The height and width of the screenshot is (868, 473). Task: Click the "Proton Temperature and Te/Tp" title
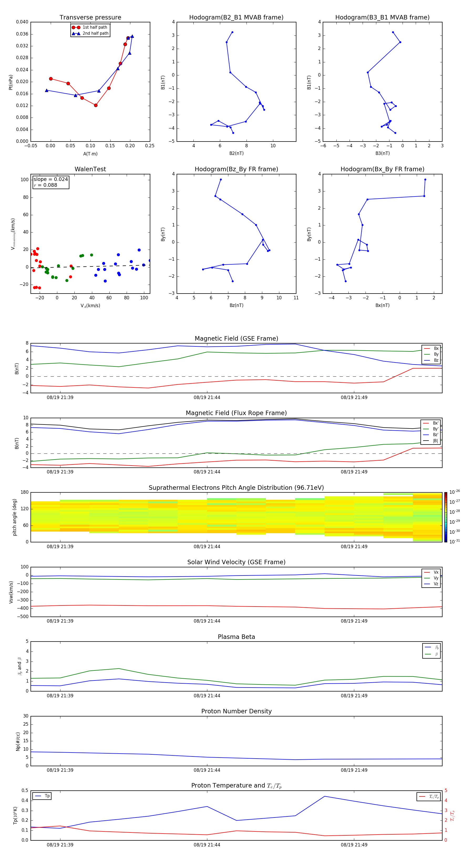coord(236,785)
